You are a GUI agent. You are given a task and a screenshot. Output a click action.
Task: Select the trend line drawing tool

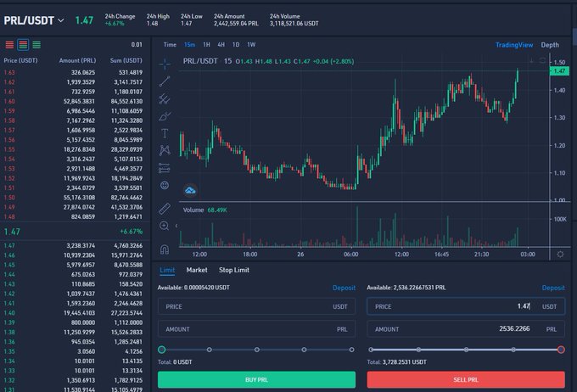(x=165, y=81)
